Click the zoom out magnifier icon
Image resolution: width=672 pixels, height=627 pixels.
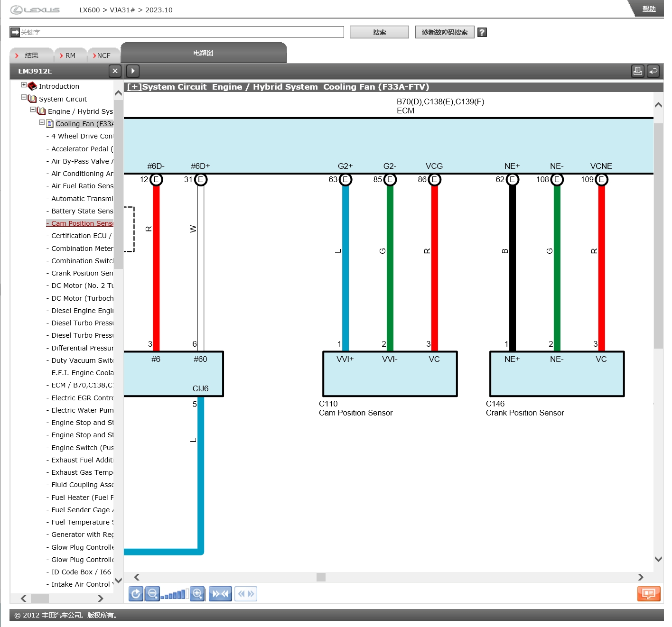[x=152, y=594]
